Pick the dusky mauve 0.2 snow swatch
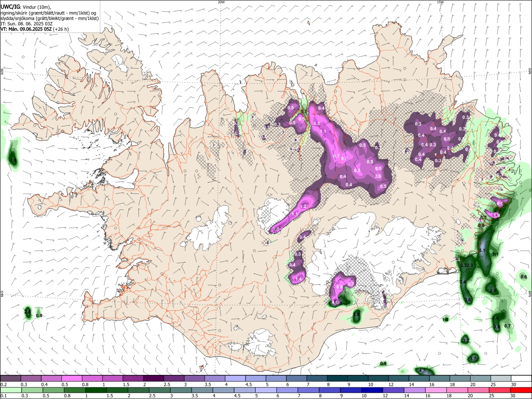This screenshot has height=399, width=532. pyautogui.click(x=10, y=379)
